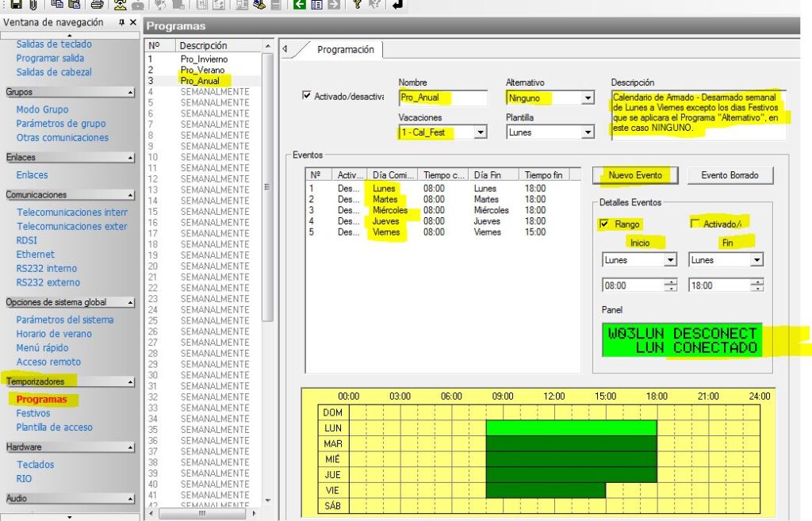Click the program list vertical scrollbar
Screen dimensions: 812x521
click(267, 186)
